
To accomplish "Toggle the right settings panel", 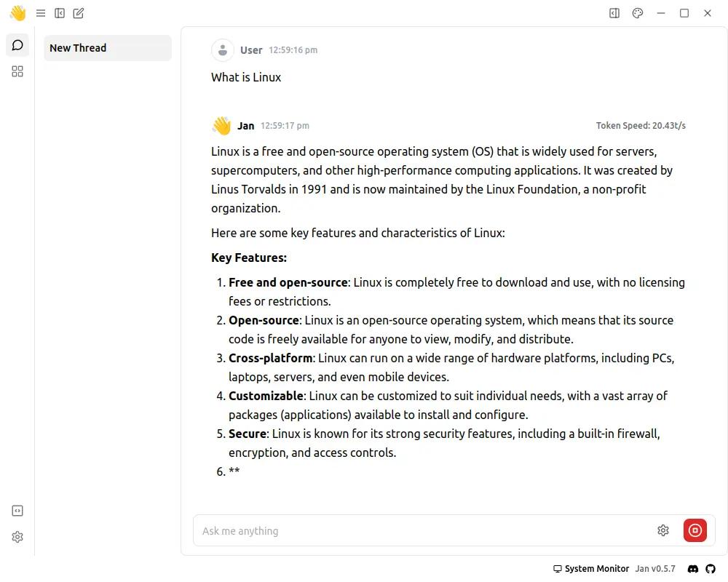I will tap(614, 13).
